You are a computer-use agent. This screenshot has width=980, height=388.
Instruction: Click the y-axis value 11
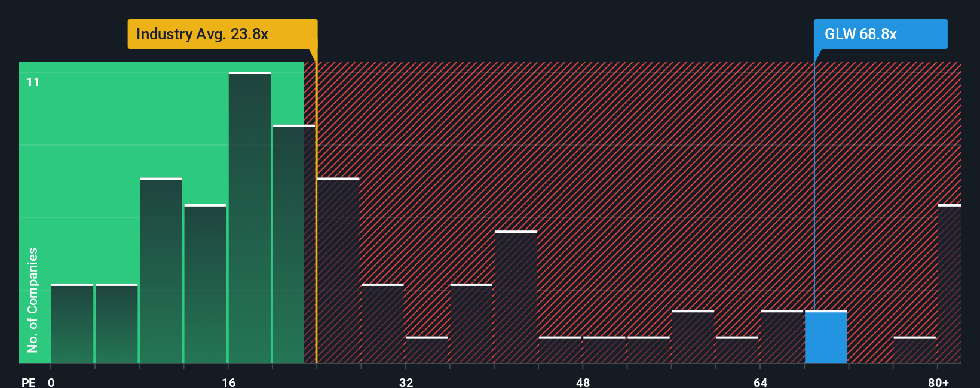33,82
